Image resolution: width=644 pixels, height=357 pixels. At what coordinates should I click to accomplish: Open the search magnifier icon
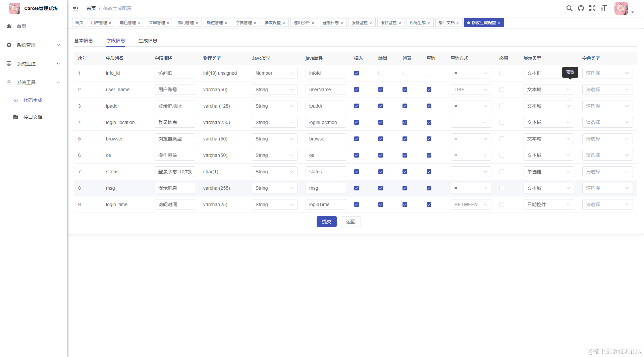[x=569, y=8]
